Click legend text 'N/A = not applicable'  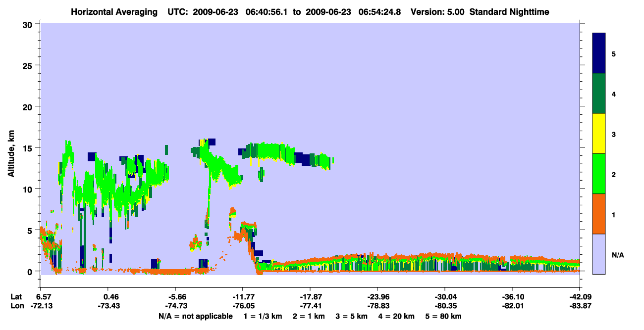pos(195,316)
